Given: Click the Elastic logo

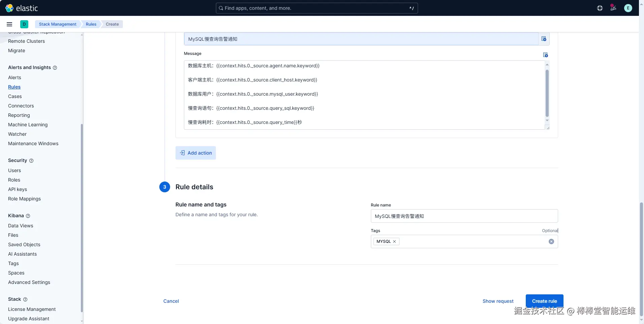Looking at the screenshot, I should tap(22, 8).
